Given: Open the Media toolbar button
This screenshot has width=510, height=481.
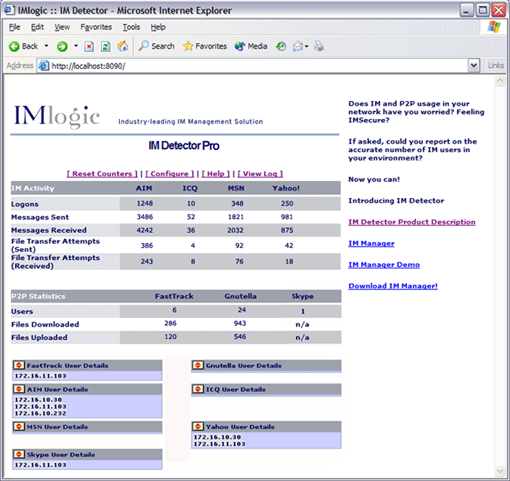Looking at the screenshot, I should click(251, 46).
